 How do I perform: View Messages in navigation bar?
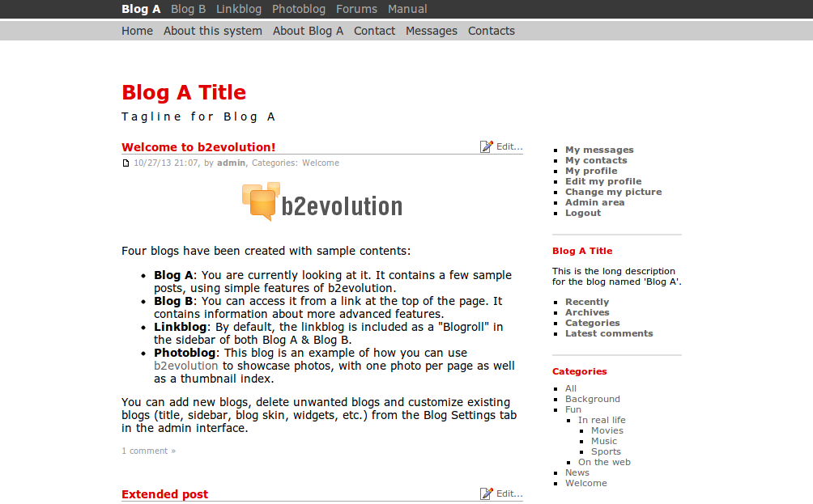pyautogui.click(x=432, y=31)
